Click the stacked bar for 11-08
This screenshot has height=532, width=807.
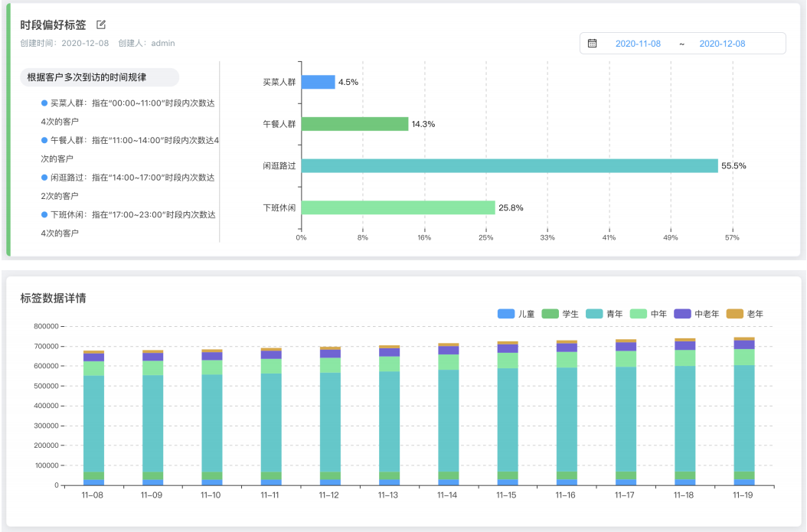point(93,421)
